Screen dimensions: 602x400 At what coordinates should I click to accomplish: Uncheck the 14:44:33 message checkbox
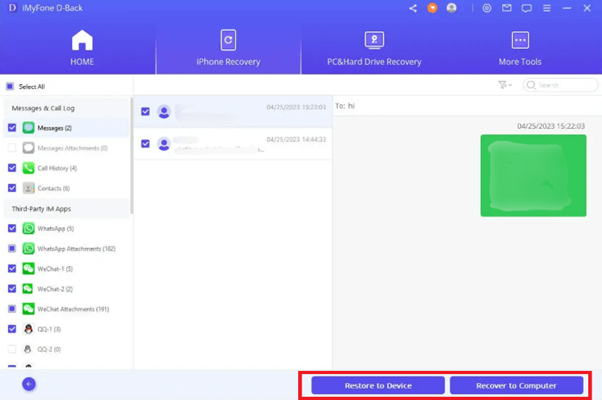145,144
